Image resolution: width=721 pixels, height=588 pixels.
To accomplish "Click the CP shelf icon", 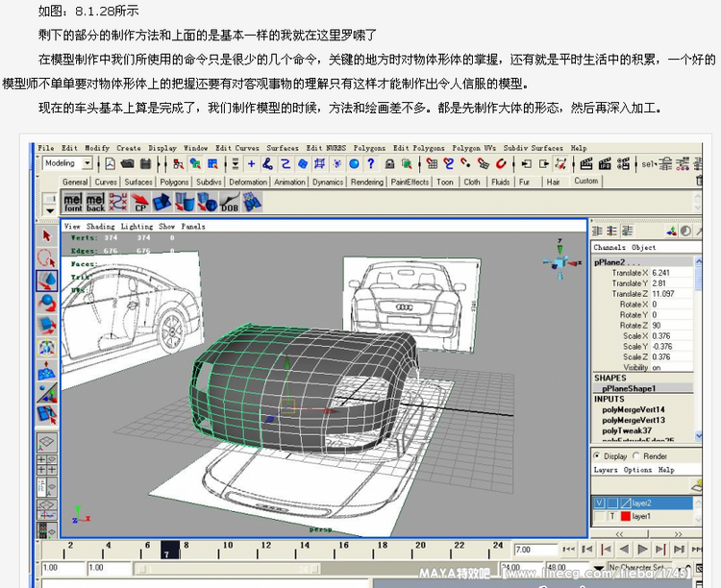I will pyautogui.click(x=139, y=202).
